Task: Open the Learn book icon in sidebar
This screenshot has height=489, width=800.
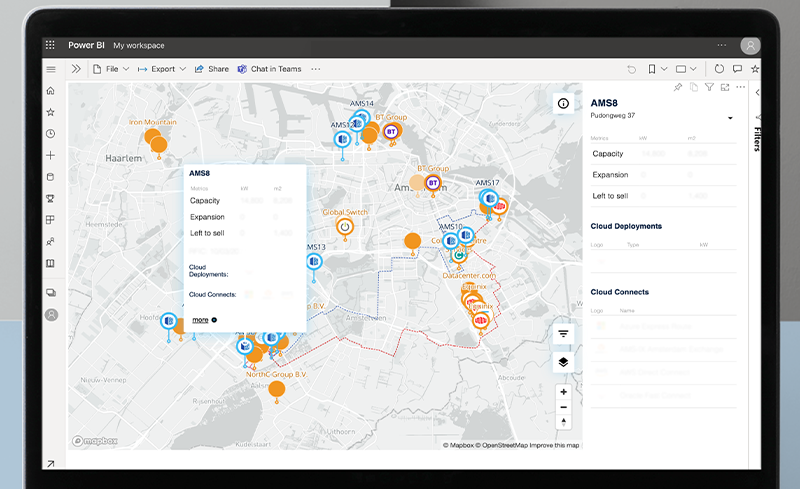Action: coord(51,263)
